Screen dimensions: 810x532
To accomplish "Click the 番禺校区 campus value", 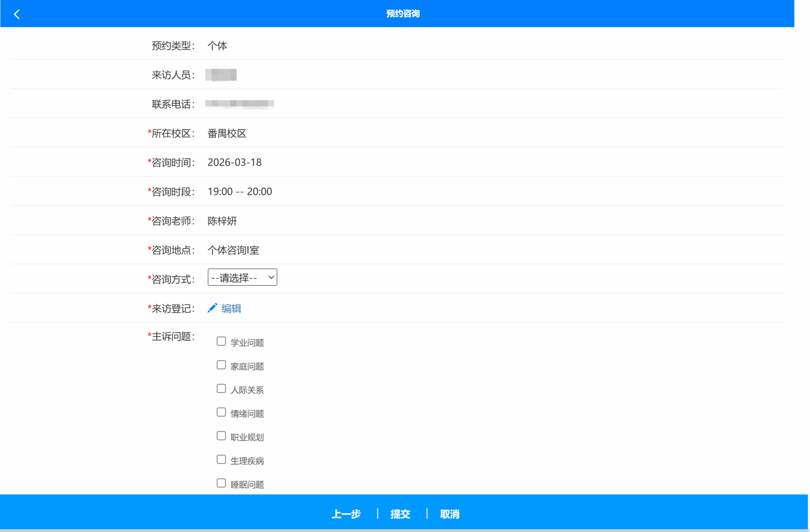I will 227,134.
